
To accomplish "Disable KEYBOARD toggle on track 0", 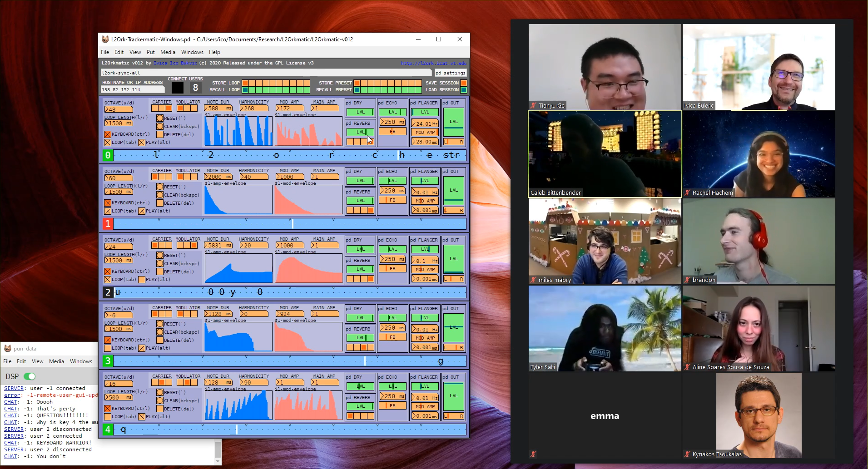I will point(108,134).
